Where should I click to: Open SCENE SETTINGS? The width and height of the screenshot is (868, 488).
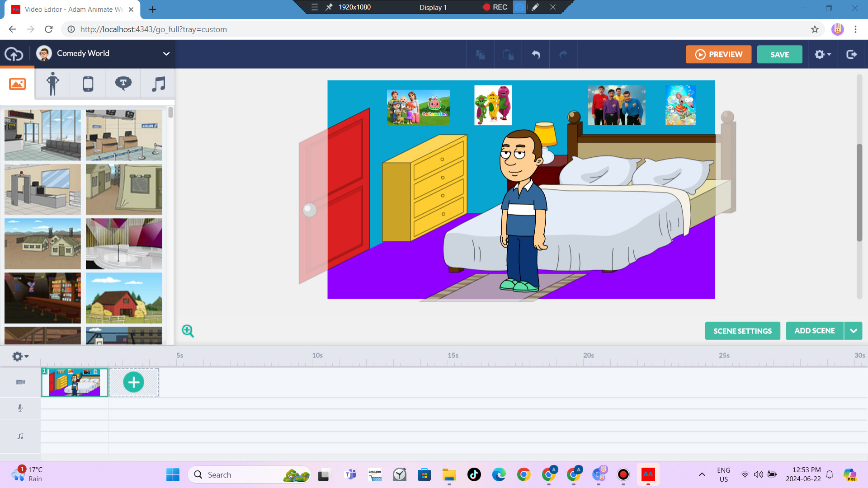(x=742, y=331)
